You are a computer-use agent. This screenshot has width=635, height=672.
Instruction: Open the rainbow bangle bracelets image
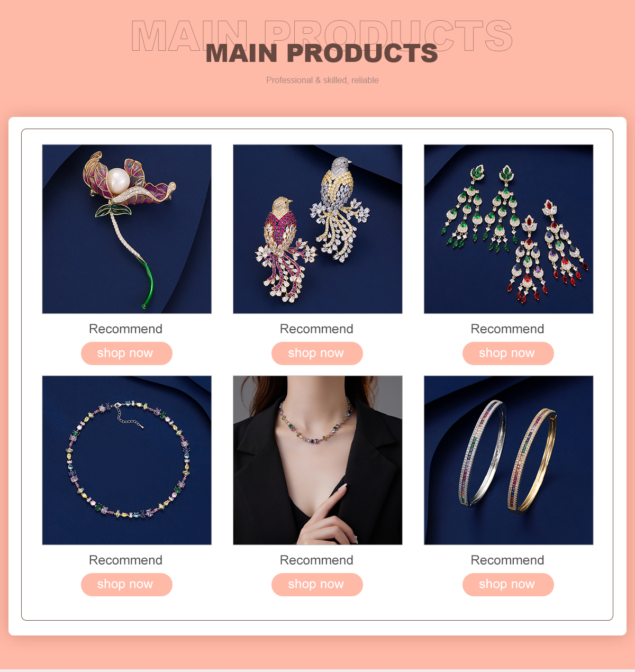509,460
